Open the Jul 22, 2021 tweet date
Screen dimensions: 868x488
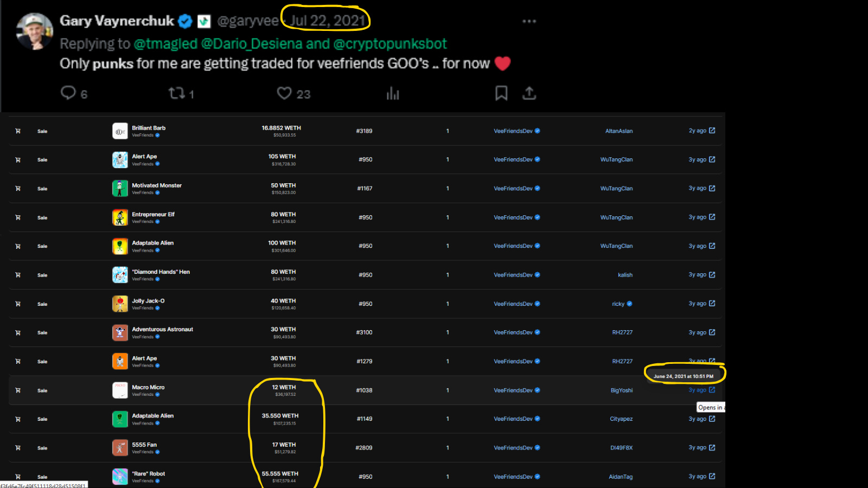[x=328, y=21]
